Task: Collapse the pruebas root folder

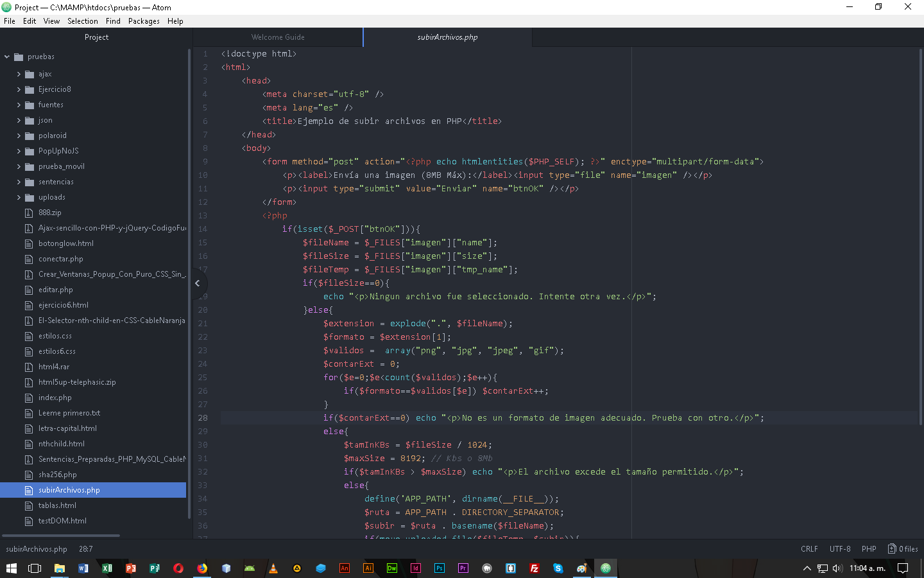Action: coord(7,57)
